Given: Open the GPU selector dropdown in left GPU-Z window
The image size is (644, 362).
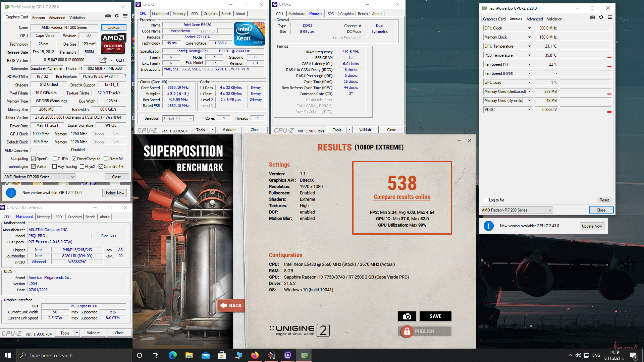Looking at the screenshot, I should pos(39,177).
